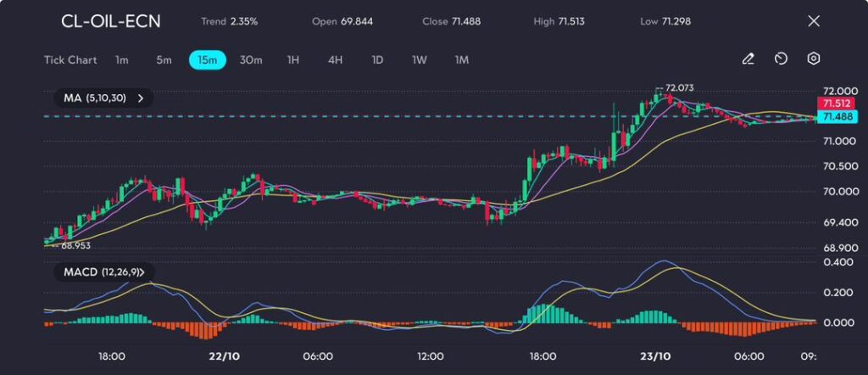Viewport: 868px width, 375px height.
Task: Select the highlighted 15m timeframe
Action: [x=207, y=60]
